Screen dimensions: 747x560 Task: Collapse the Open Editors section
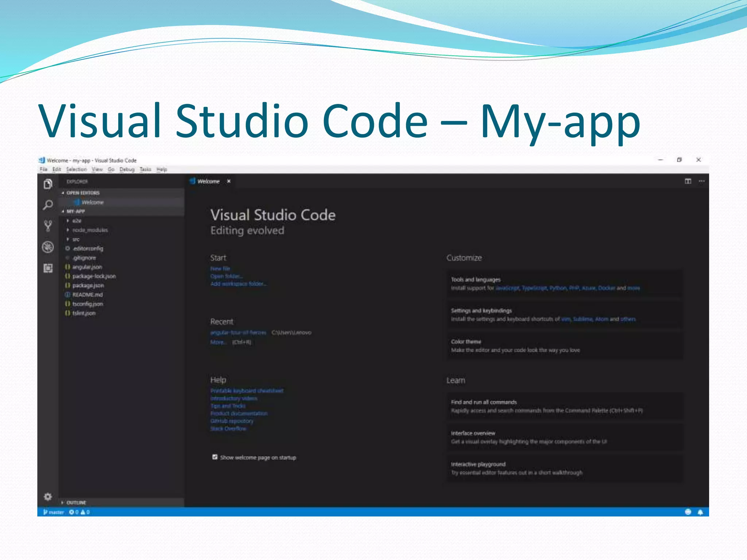pos(122,193)
